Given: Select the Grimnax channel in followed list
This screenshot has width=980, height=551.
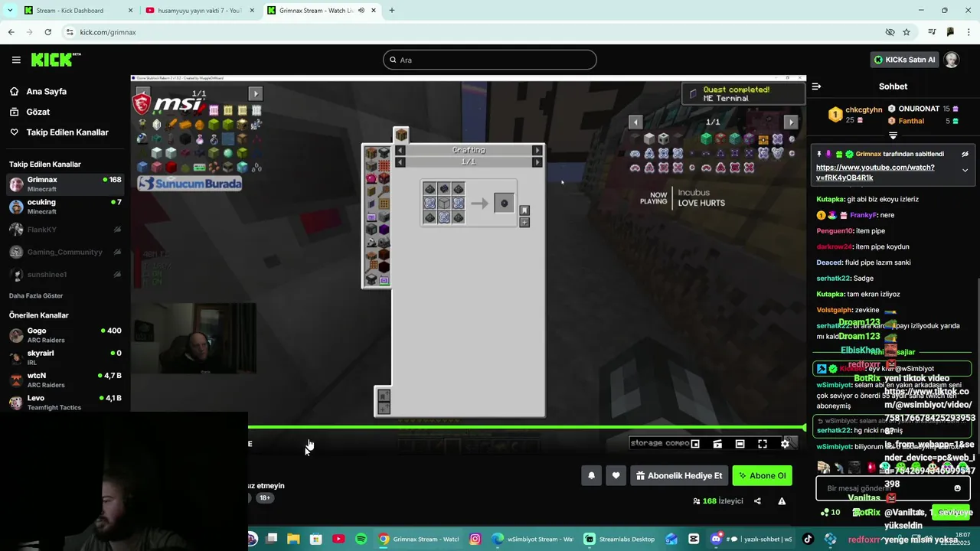Looking at the screenshot, I should pyautogui.click(x=65, y=184).
